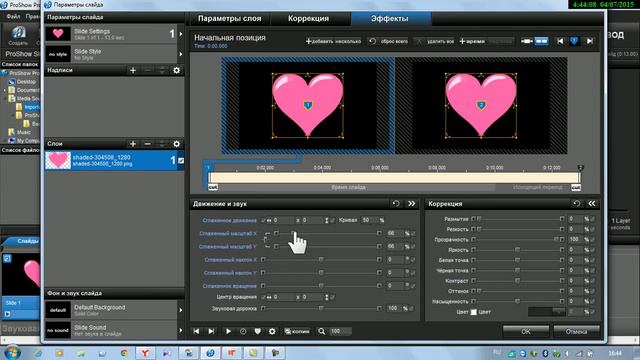
Task: Click add время keyframe button
Action: coord(472,41)
